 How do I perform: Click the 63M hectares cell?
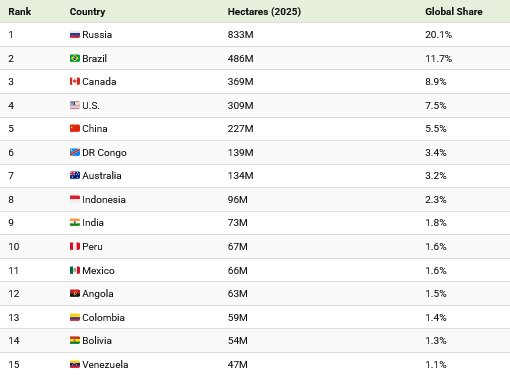(238, 294)
